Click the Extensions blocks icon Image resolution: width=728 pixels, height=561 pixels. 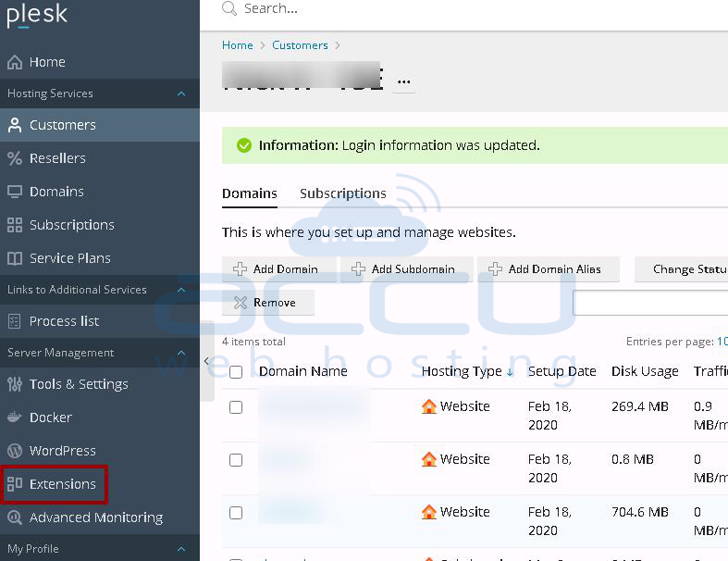(x=15, y=484)
